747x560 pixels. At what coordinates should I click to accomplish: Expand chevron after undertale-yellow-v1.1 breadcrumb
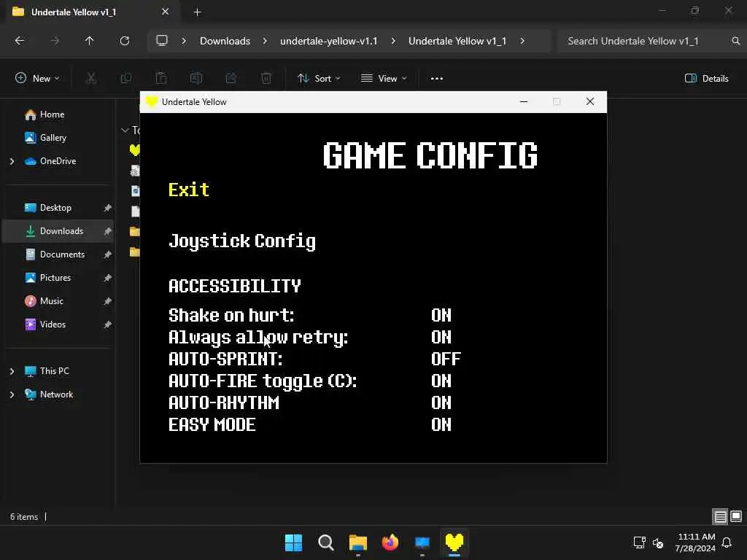[393, 41]
